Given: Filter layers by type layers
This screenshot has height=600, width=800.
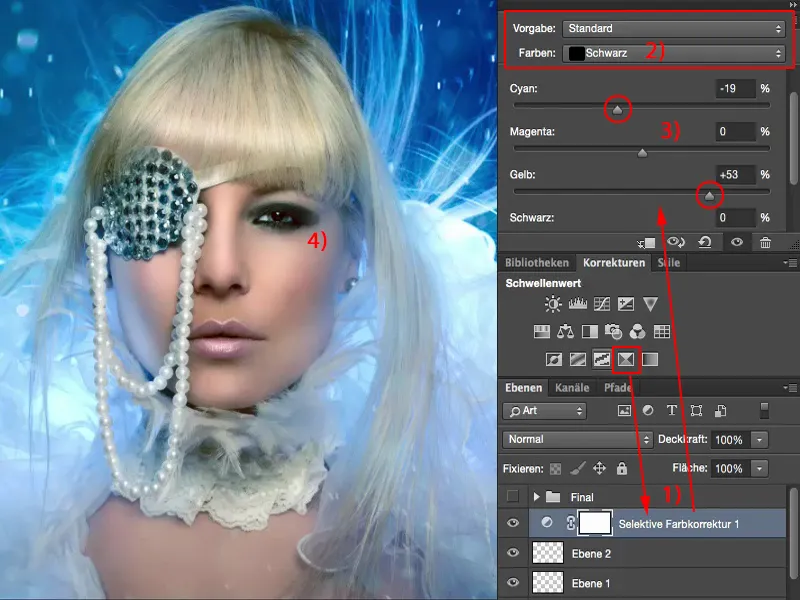Looking at the screenshot, I should coord(672,411).
